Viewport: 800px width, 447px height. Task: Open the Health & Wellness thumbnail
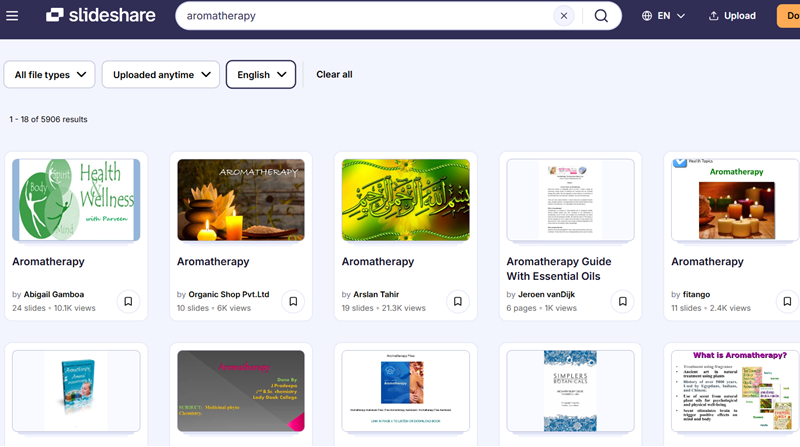pos(76,199)
